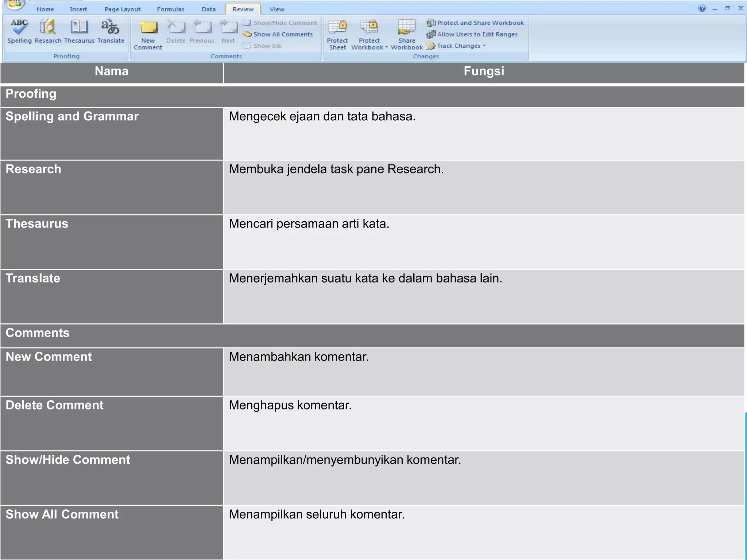This screenshot has height=560, width=747.
Task: Click 'Membuka jendela task pane Research.' text
Action: (336, 169)
